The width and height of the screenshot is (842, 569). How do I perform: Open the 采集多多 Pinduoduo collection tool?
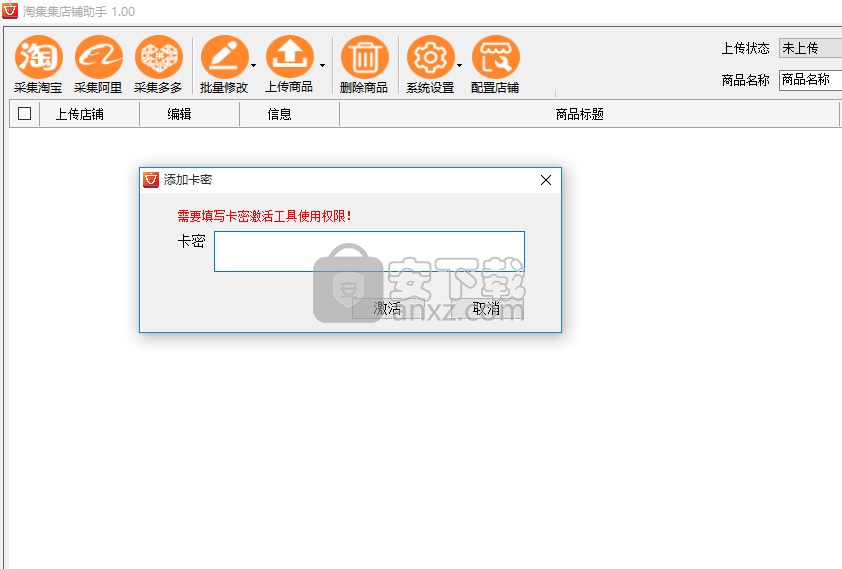(158, 64)
